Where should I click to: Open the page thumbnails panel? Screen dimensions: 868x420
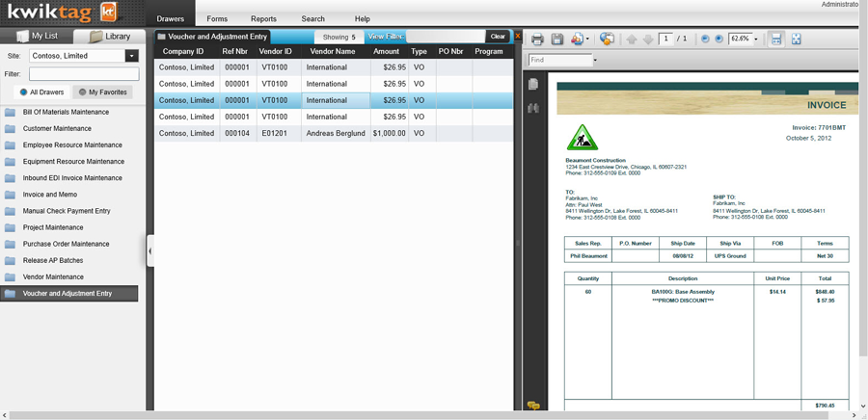[533, 84]
